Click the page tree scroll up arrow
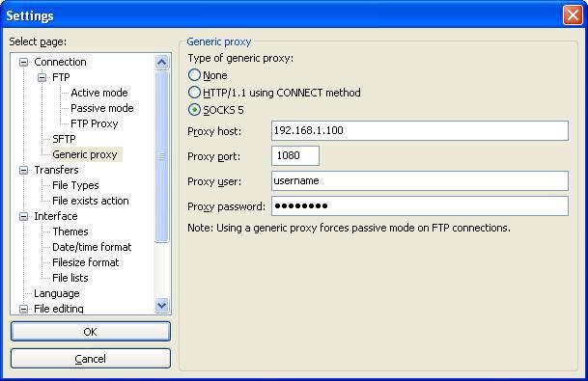This screenshot has width=588, height=381. pyautogui.click(x=161, y=62)
